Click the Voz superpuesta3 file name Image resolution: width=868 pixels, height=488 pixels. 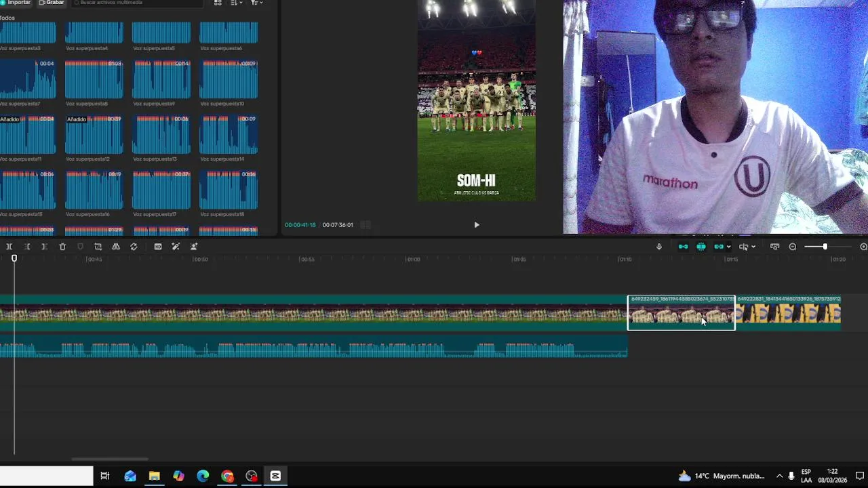pos(20,49)
